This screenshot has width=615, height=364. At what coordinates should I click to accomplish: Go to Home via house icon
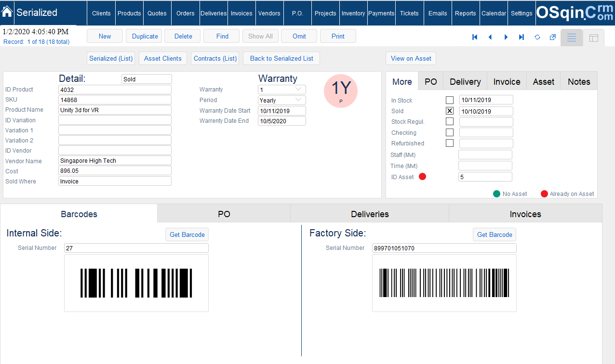pyautogui.click(x=7, y=12)
